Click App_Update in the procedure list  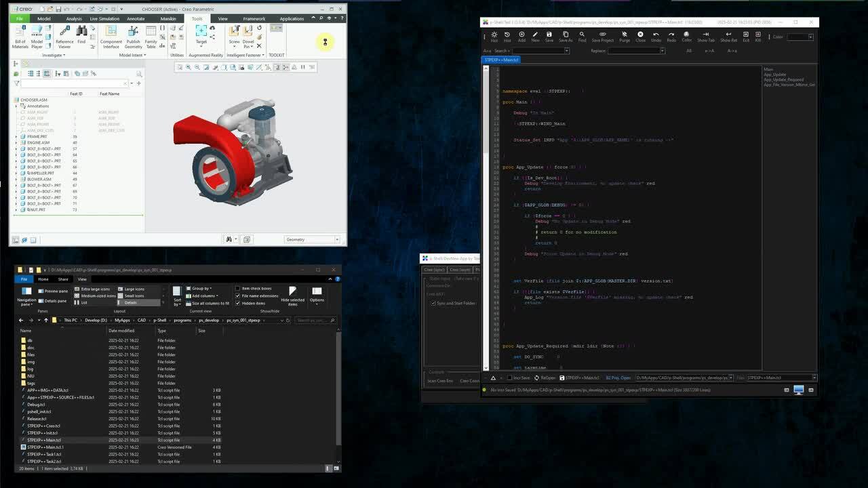[x=775, y=75]
